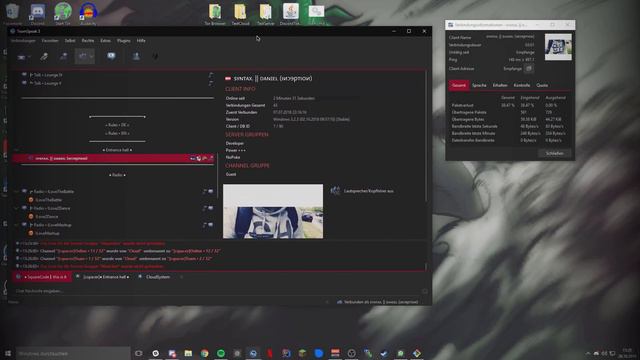
Task: Toggle the away status toolbar button
Action: 82,56
